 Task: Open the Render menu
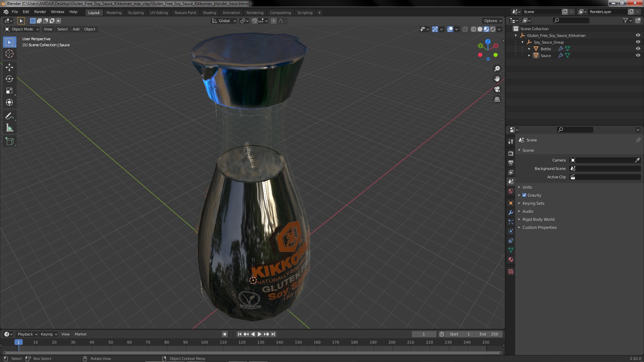(40, 12)
